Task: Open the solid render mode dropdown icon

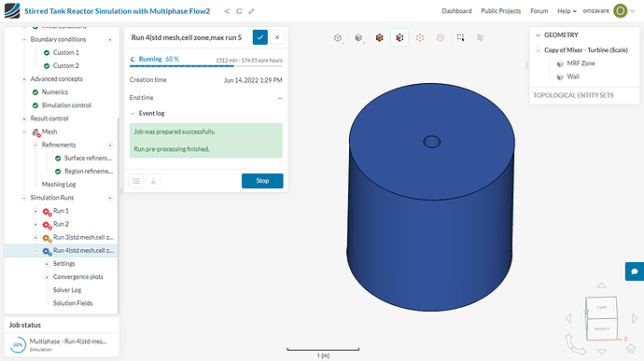Action: point(358,38)
